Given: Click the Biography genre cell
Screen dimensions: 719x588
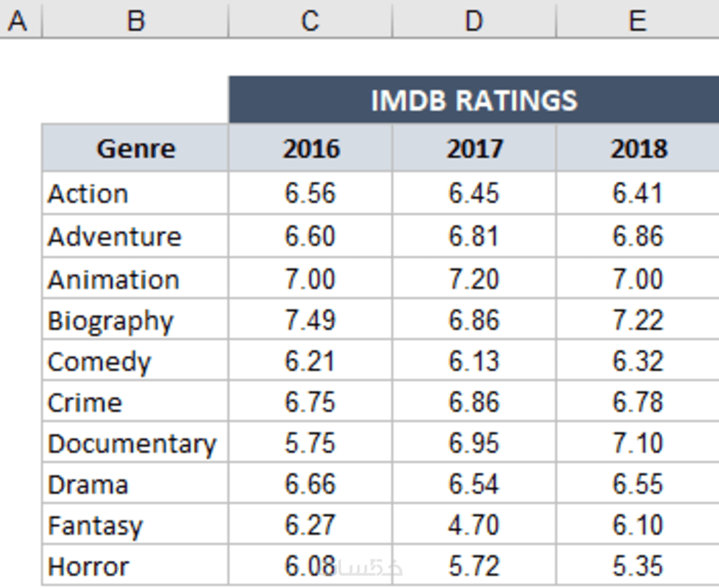Looking at the screenshot, I should coord(135,321).
